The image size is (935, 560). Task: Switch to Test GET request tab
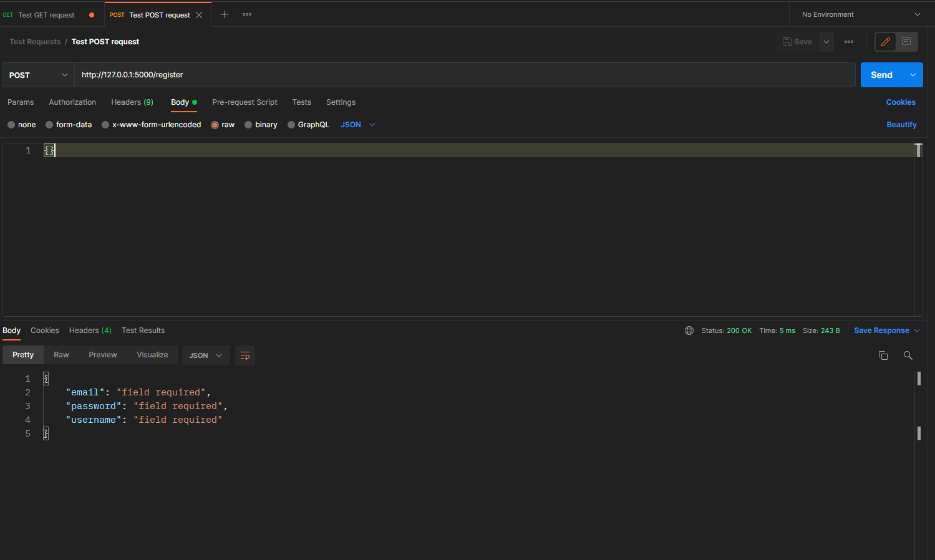click(46, 15)
